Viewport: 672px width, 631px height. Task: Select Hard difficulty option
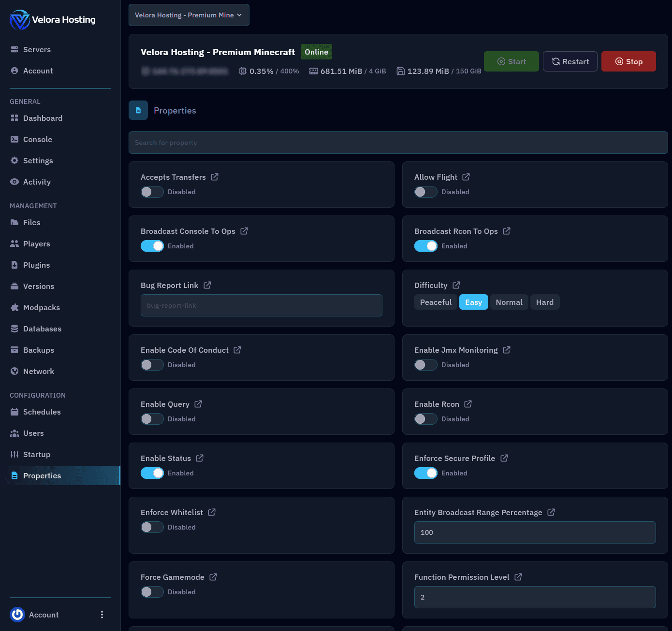pyautogui.click(x=544, y=302)
